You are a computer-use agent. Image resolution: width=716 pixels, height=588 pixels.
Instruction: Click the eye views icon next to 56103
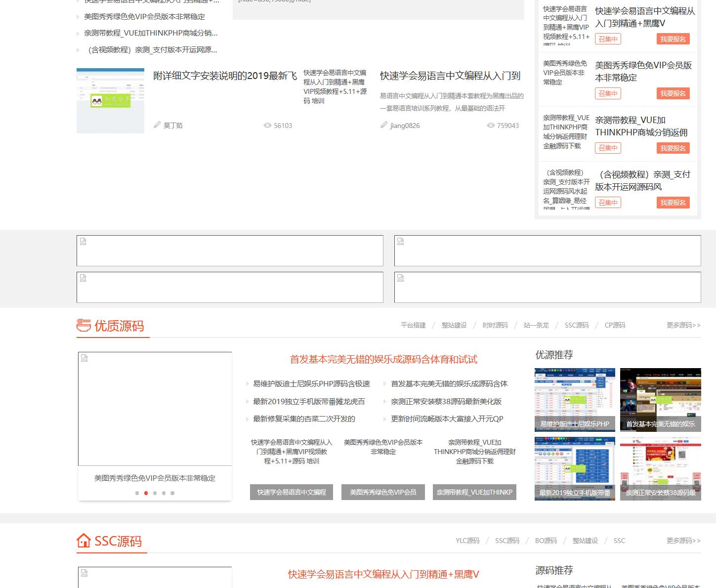click(x=267, y=126)
